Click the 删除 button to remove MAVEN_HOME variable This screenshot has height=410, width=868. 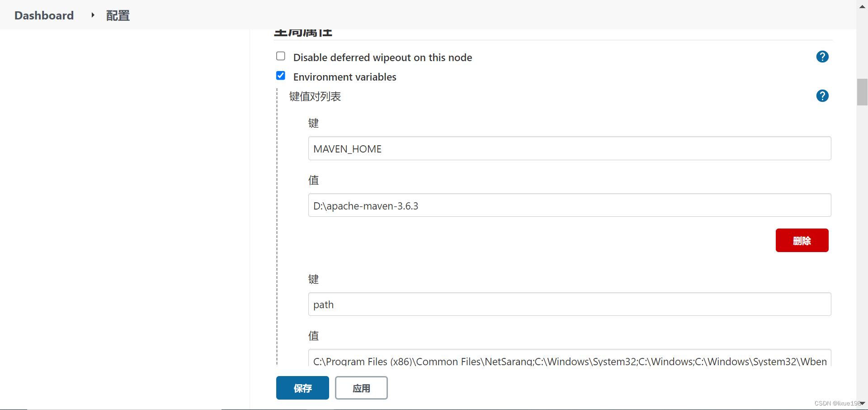coord(802,240)
